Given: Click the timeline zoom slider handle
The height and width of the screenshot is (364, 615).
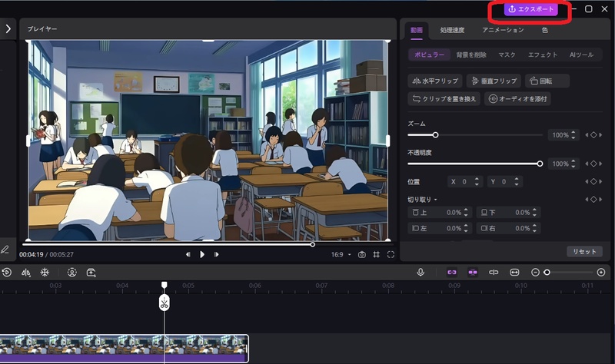Looking at the screenshot, I should (x=547, y=273).
